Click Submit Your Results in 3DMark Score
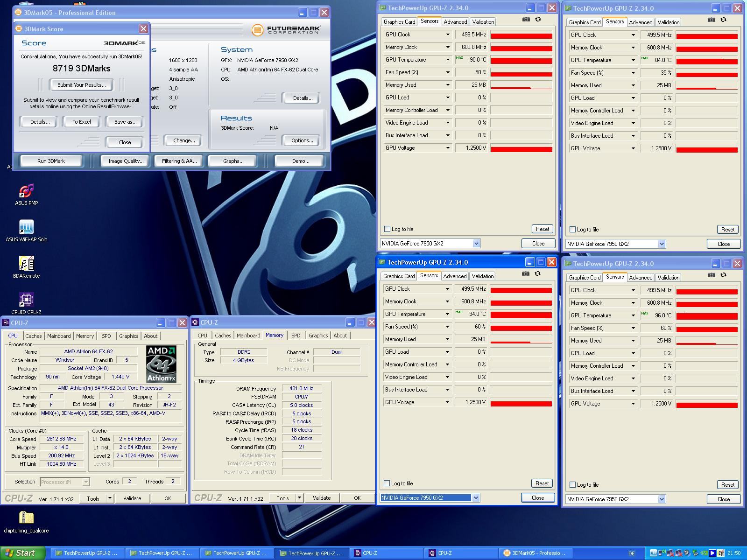The image size is (747, 560). click(x=82, y=85)
